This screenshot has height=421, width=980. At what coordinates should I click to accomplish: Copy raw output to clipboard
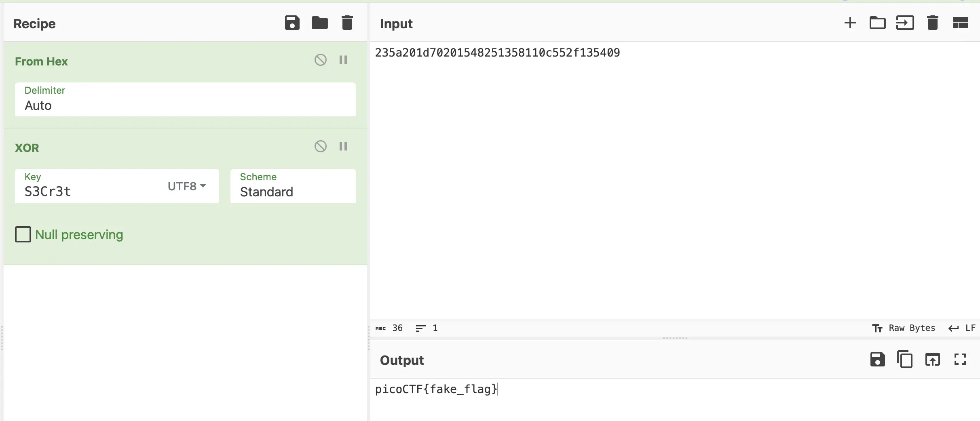905,359
